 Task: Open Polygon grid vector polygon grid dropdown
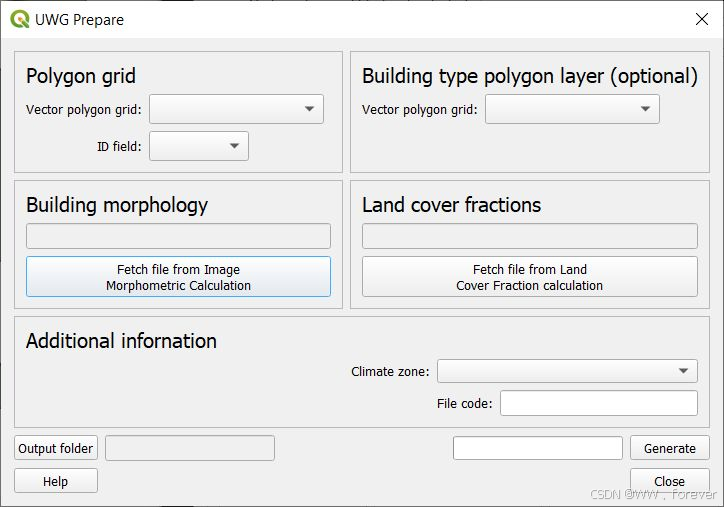coord(236,109)
